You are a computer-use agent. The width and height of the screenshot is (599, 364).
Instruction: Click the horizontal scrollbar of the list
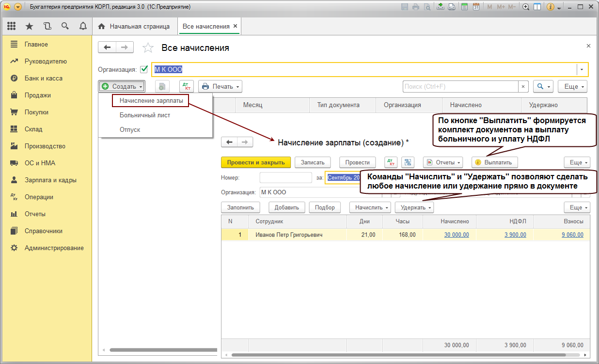163,350
